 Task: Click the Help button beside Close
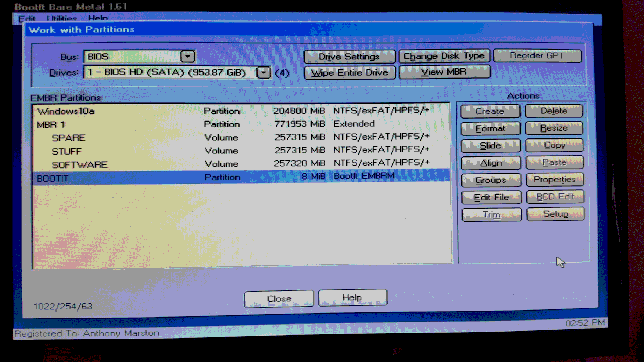point(352,297)
